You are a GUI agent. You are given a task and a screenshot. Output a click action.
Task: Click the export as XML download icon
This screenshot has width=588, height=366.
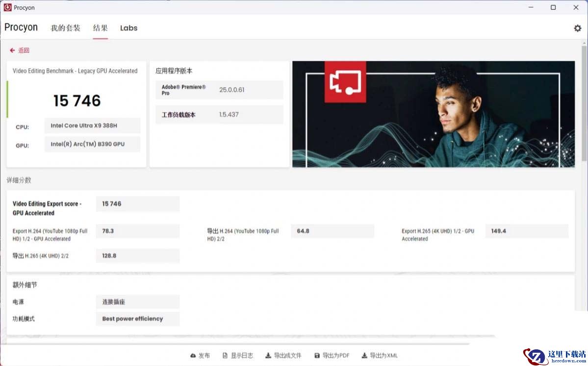[x=364, y=356]
